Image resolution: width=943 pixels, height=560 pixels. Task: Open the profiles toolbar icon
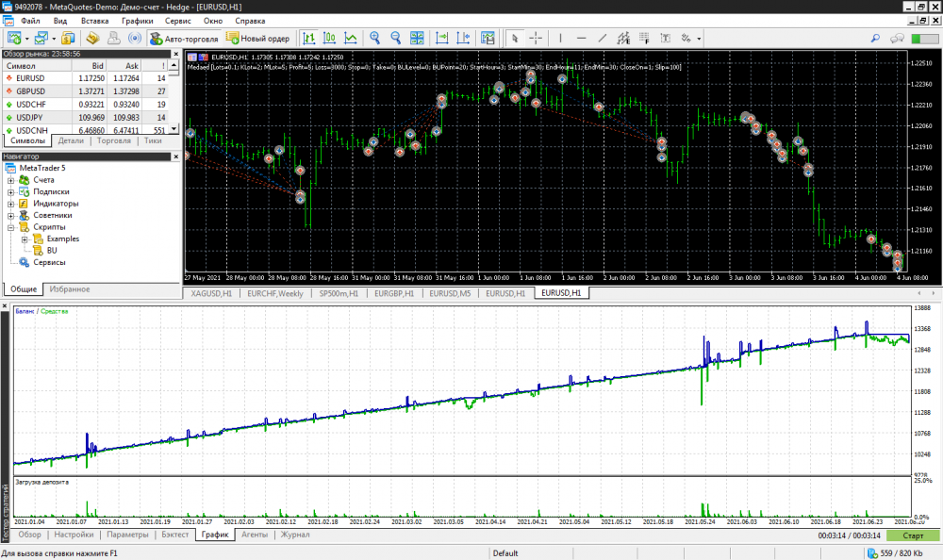pos(41,39)
